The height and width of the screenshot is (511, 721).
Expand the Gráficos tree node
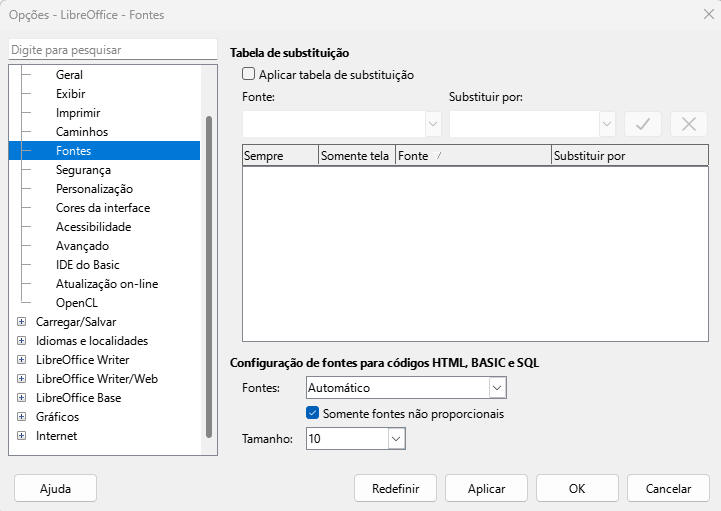[21, 417]
